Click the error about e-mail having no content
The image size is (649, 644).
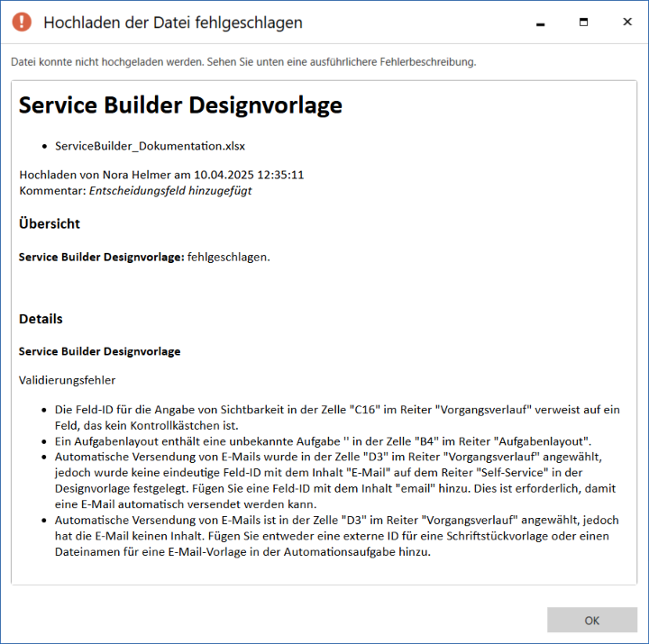(334, 537)
